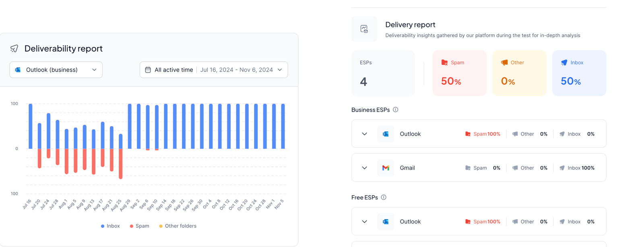644x247 pixels.
Task: Click the info icon beside Business ESPs
Action: pyautogui.click(x=396, y=110)
